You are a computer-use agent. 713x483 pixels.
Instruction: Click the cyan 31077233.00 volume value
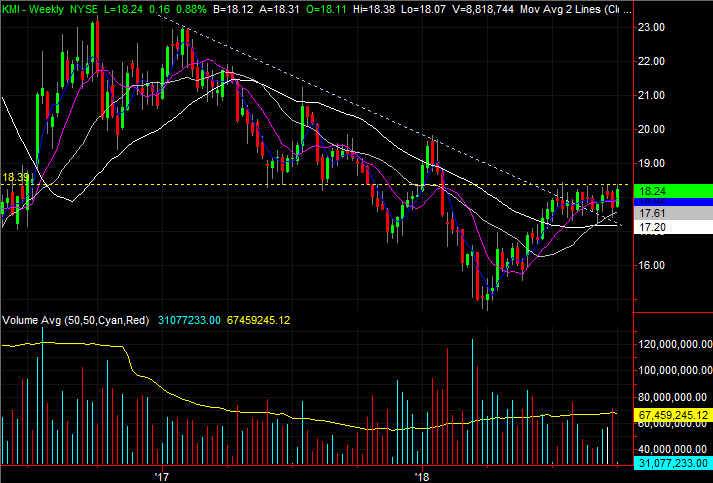point(189,320)
